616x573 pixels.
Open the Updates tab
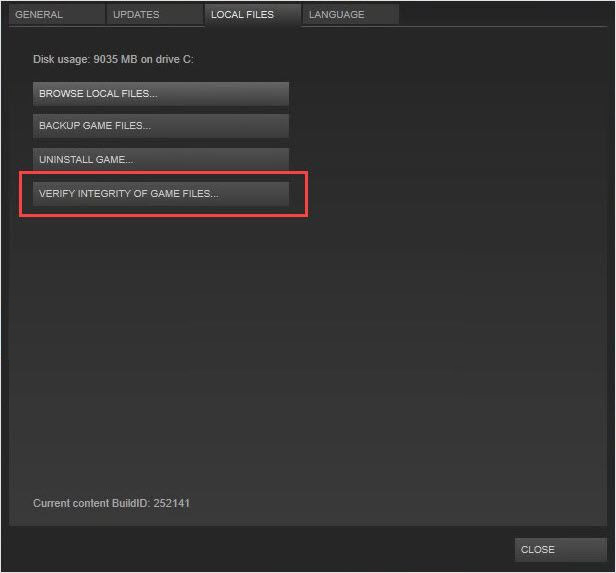[155, 15]
